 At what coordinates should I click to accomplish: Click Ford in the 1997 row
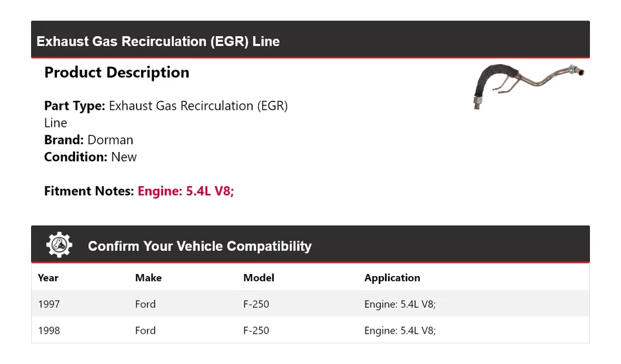146,304
